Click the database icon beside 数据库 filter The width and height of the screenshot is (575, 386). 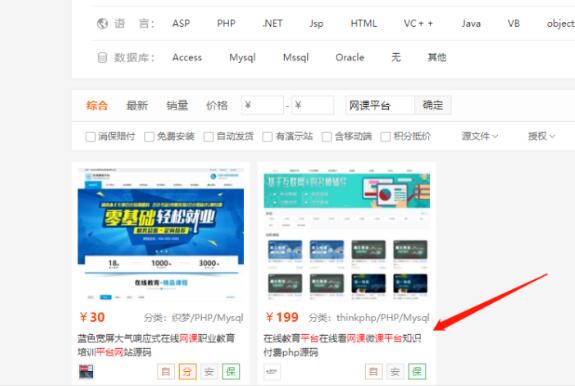102,58
